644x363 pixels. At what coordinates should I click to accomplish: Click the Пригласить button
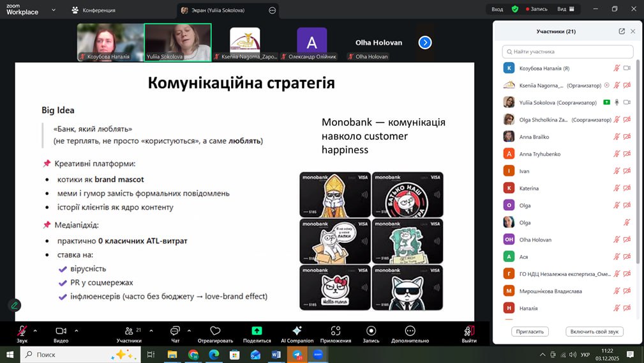(x=530, y=332)
